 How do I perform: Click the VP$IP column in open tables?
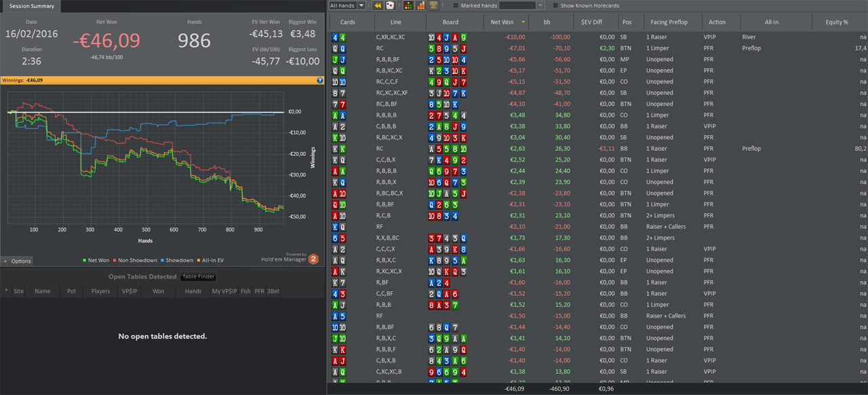coord(128,291)
